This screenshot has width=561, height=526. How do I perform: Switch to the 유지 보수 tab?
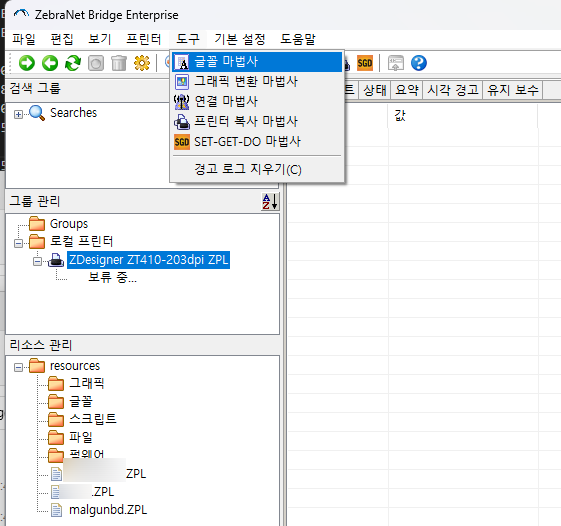(x=513, y=90)
